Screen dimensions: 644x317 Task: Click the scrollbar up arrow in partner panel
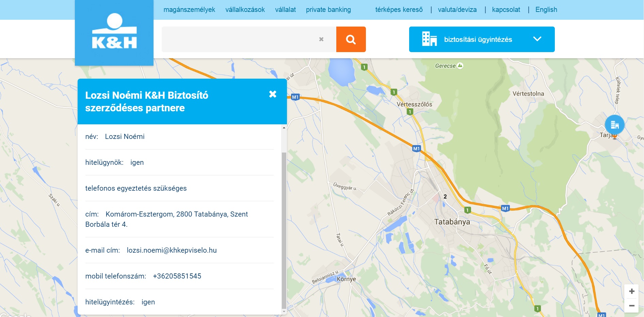pyautogui.click(x=284, y=128)
